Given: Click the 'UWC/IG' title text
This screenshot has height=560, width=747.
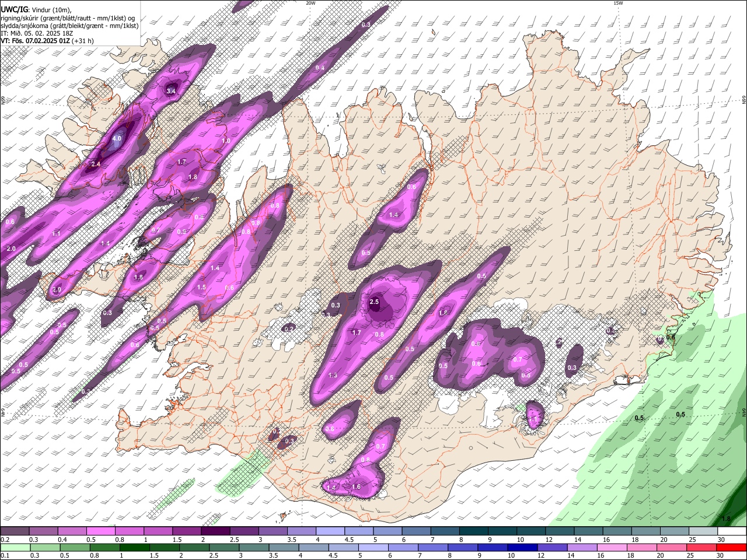Looking at the screenshot, I should point(14,10).
